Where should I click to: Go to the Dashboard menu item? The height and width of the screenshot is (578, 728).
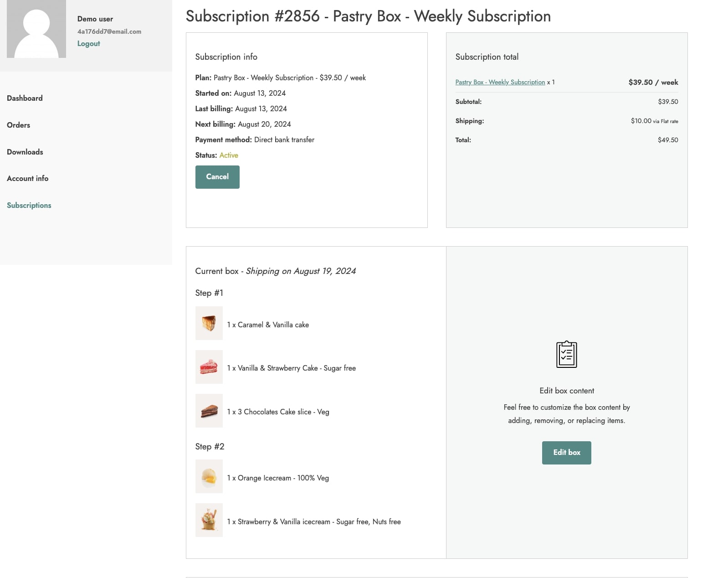25,98
